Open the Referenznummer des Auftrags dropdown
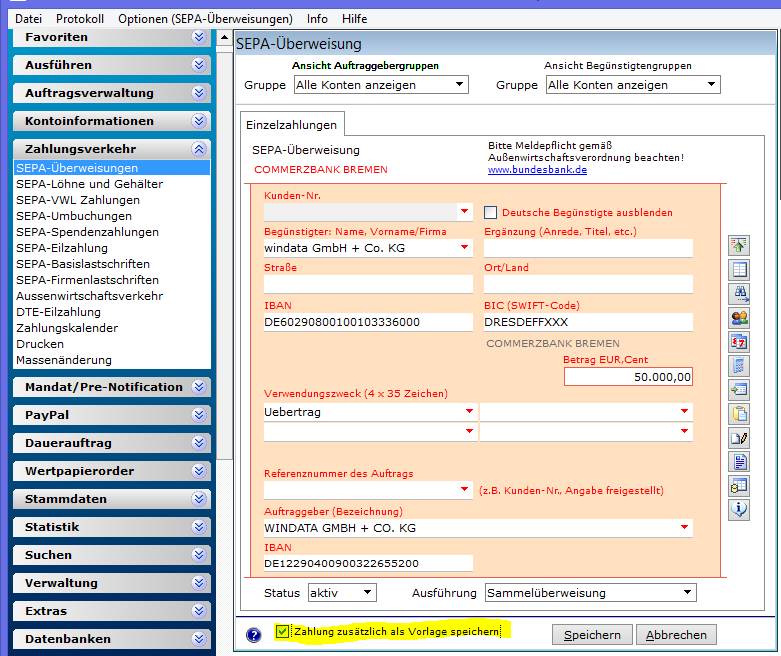This screenshot has width=781, height=656. [x=464, y=489]
